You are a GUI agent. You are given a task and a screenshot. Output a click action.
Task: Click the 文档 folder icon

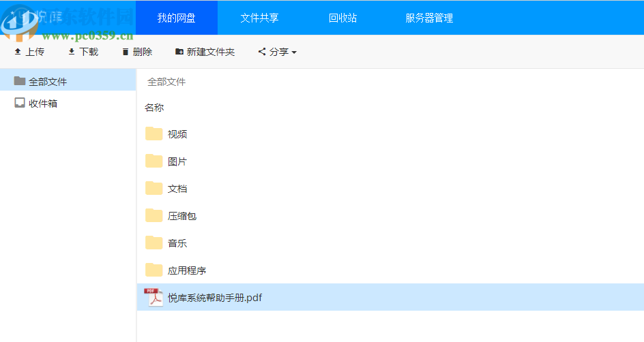pyautogui.click(x=154, y=188)
